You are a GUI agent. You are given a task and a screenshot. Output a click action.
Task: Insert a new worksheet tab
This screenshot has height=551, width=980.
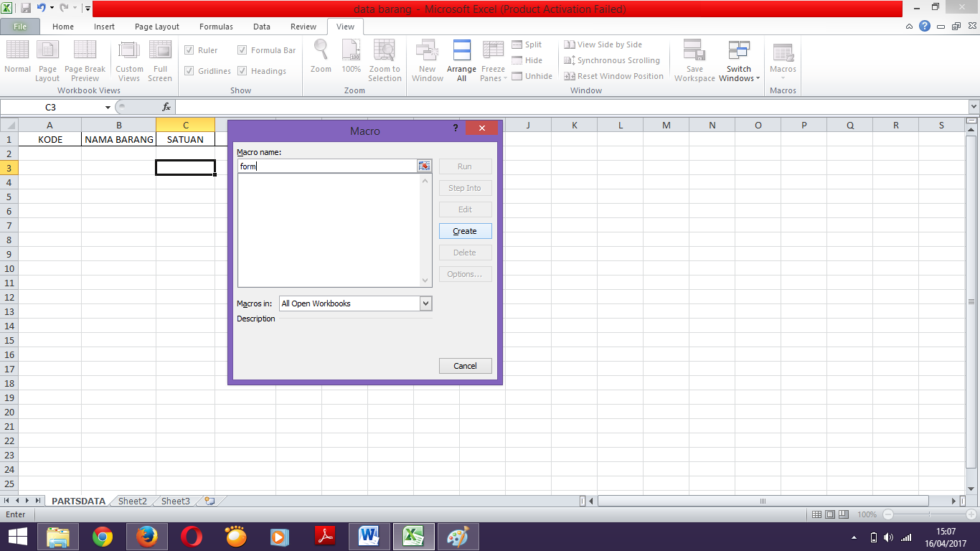tap(209, 501)
